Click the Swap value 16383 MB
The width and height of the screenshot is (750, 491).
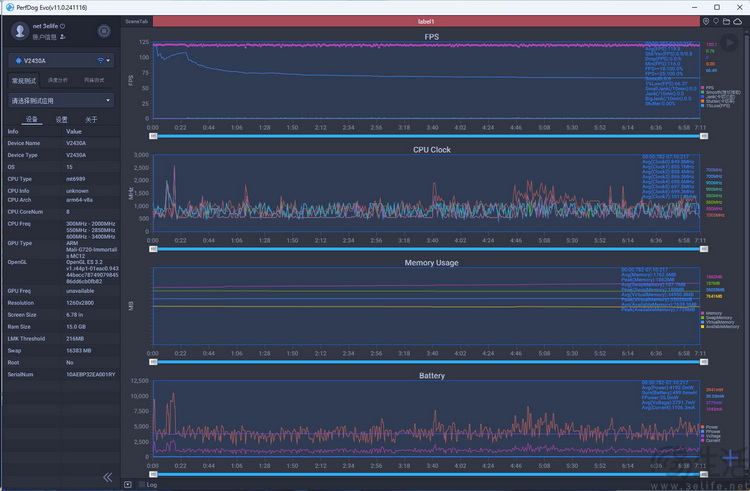[x=78, y=350]
